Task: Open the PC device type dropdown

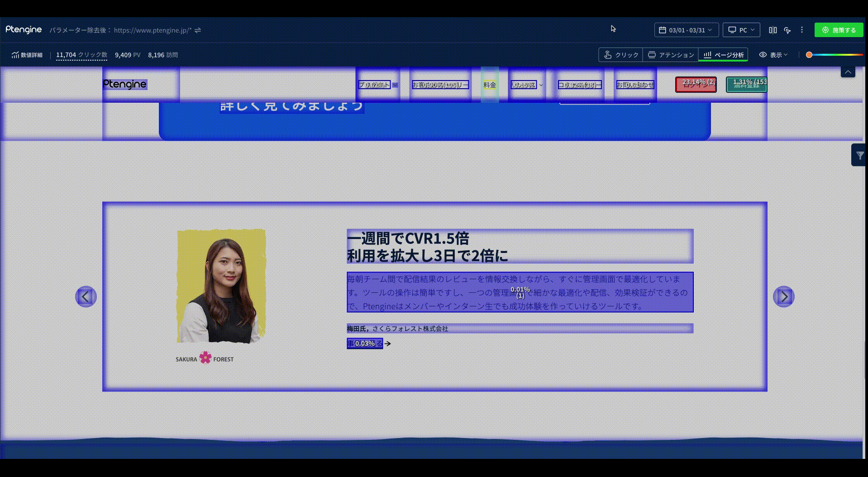Action: pyautogui.click(x=741, y=30)
